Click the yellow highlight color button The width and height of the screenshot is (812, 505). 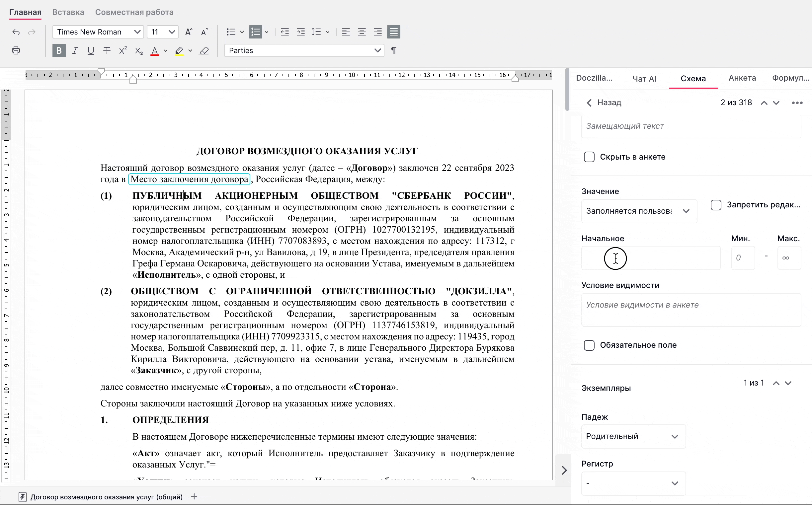179,51
